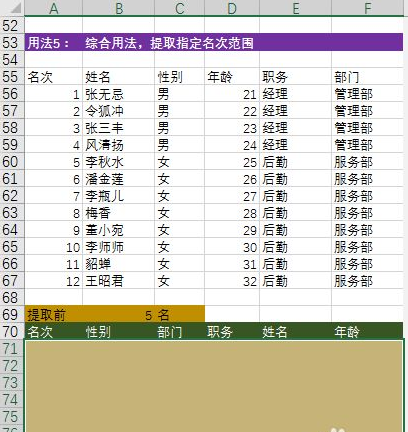Click '服务部' cell in 梅香 row
Image resolution: width=408 pixels, height=432 pixels.
[x=368, y=212]
